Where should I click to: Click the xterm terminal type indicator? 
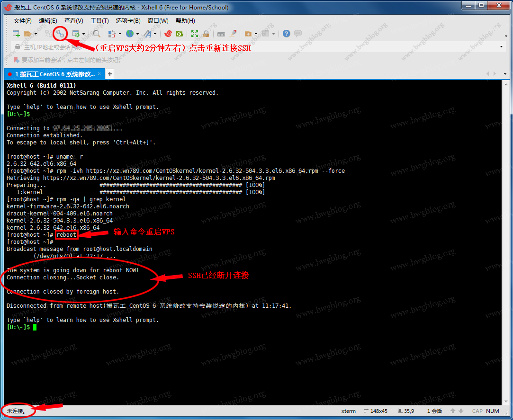[x=349, y=411]
